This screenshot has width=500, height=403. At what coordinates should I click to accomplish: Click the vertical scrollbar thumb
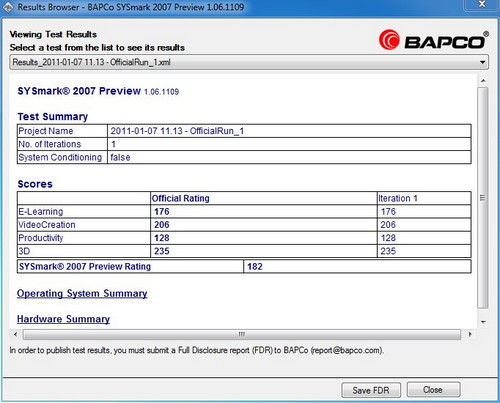click(483, 198)
